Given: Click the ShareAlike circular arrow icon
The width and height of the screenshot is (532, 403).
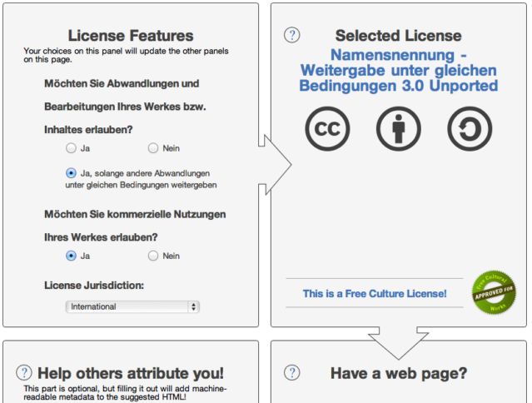Looking at the screenshot, I should click(470, 131).
